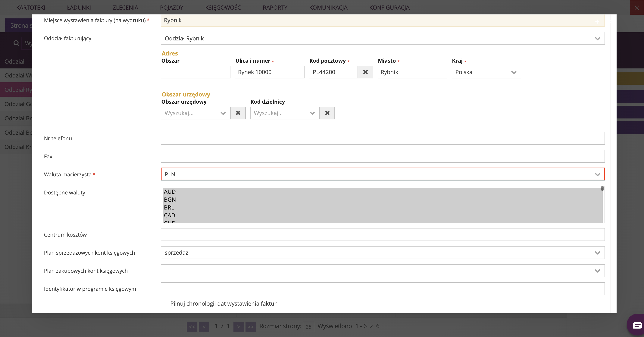The image size is (644, 337).
Task: Enable Pilnuj chronologii dat wystawienia faktur checkbox
Action: pyautogui.click(x=164, y=304)
